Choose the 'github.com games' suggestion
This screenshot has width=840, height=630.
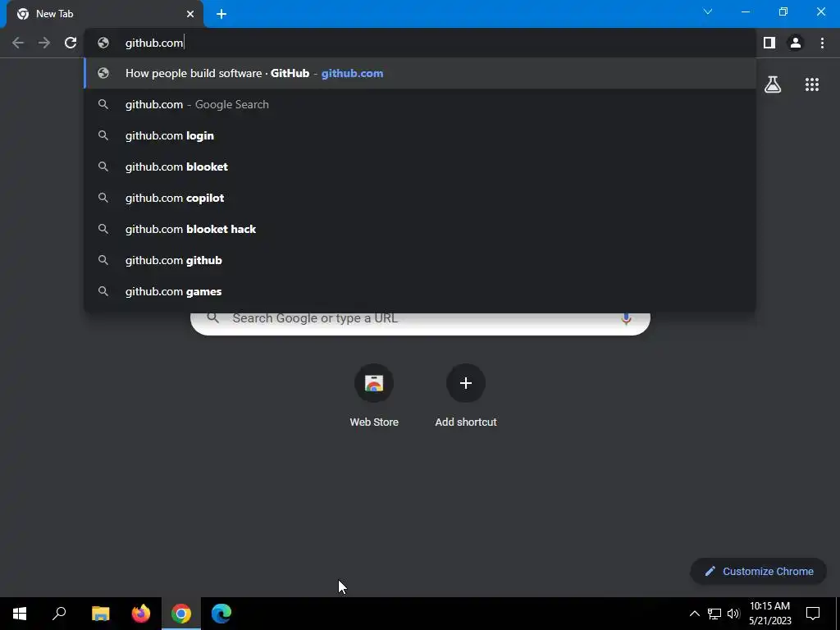coord(420,291)
